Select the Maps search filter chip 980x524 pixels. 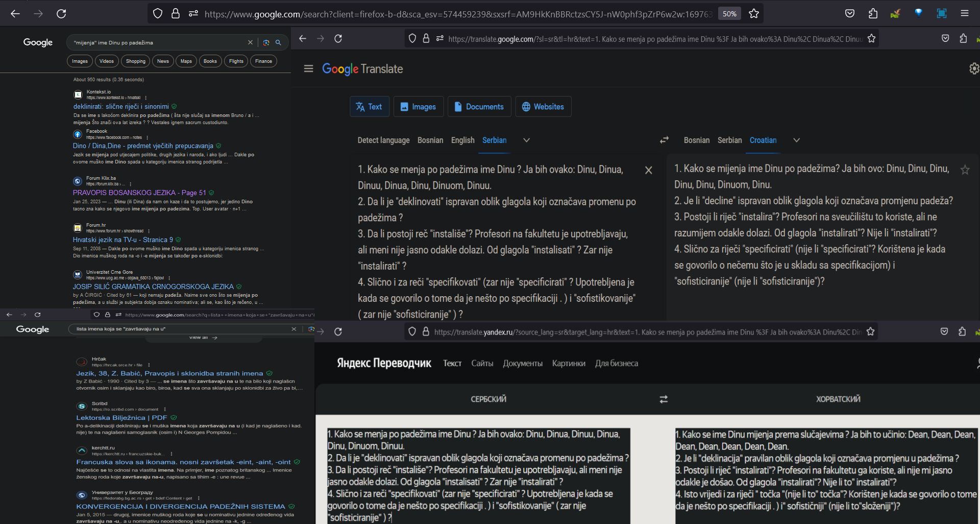click(186, 61)
